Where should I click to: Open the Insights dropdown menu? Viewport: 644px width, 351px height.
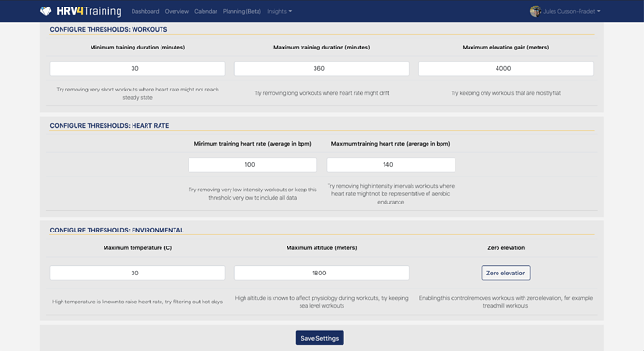[x=280, y=11]
